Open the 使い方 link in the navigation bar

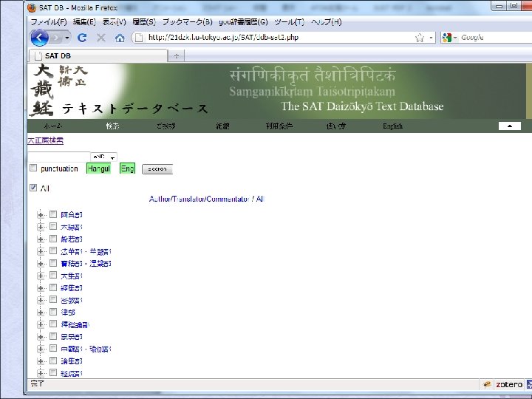pos(336,126)
